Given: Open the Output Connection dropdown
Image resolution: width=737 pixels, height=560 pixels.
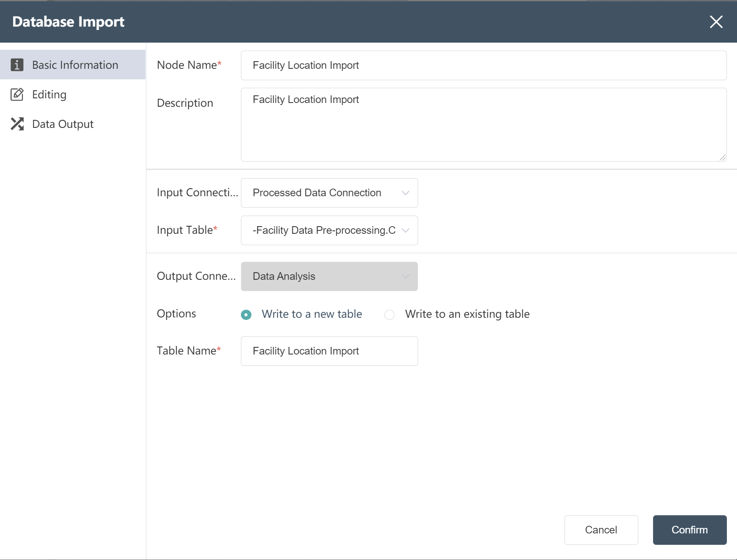Looking at the screenshot, I should pyautogui.click(x=329, y=276).
